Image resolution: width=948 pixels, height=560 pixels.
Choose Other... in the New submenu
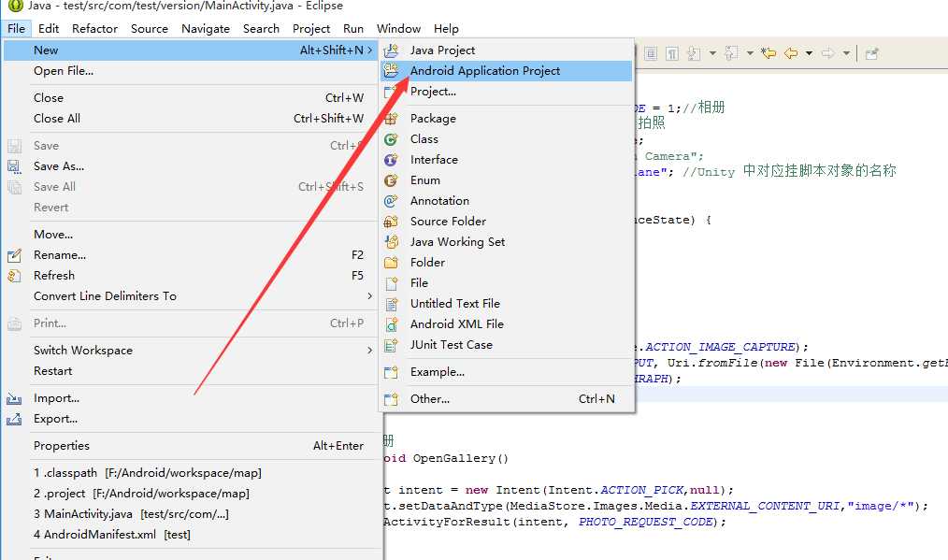[507, 399]
